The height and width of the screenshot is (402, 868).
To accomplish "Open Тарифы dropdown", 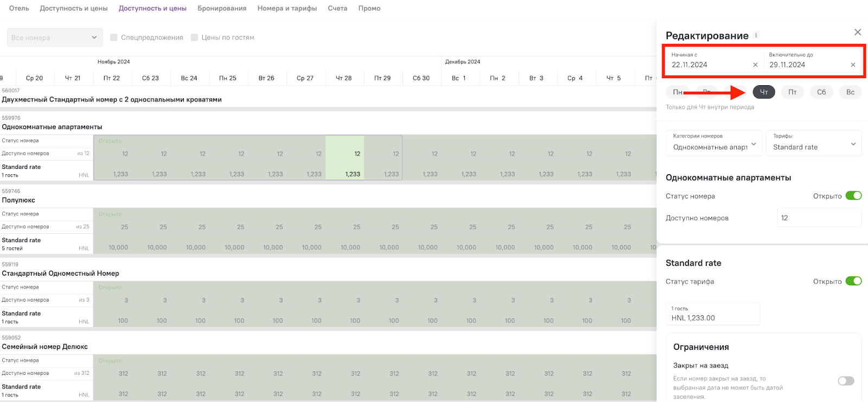I will [x=814, y=143].
